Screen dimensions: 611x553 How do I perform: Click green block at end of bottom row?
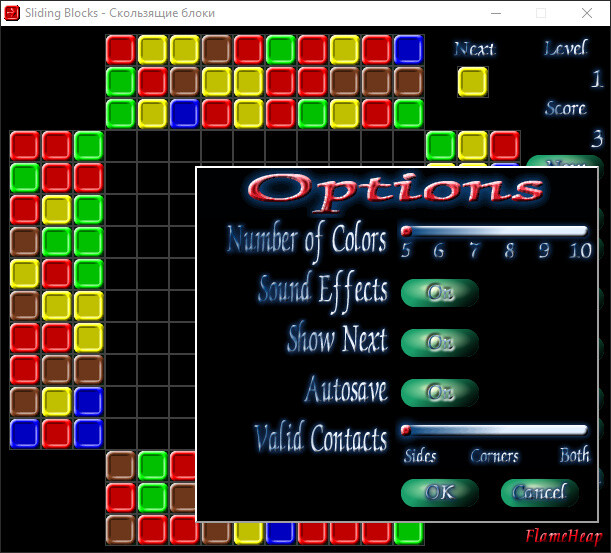408,533
